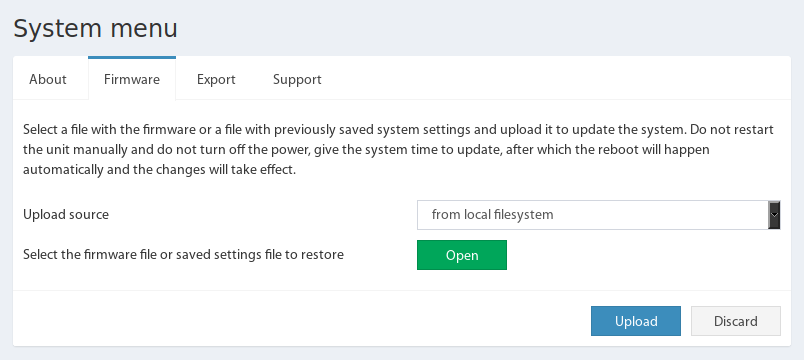This screenshot has width=804, height=360.
Task: Click the 'Select the firmware file' label text
Action: [183, 254]
